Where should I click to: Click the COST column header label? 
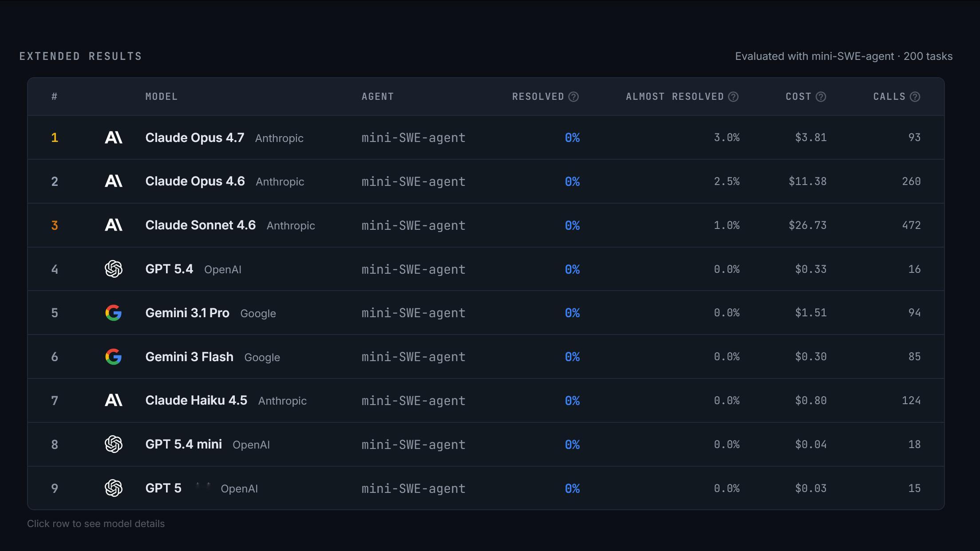coord(798,97)
